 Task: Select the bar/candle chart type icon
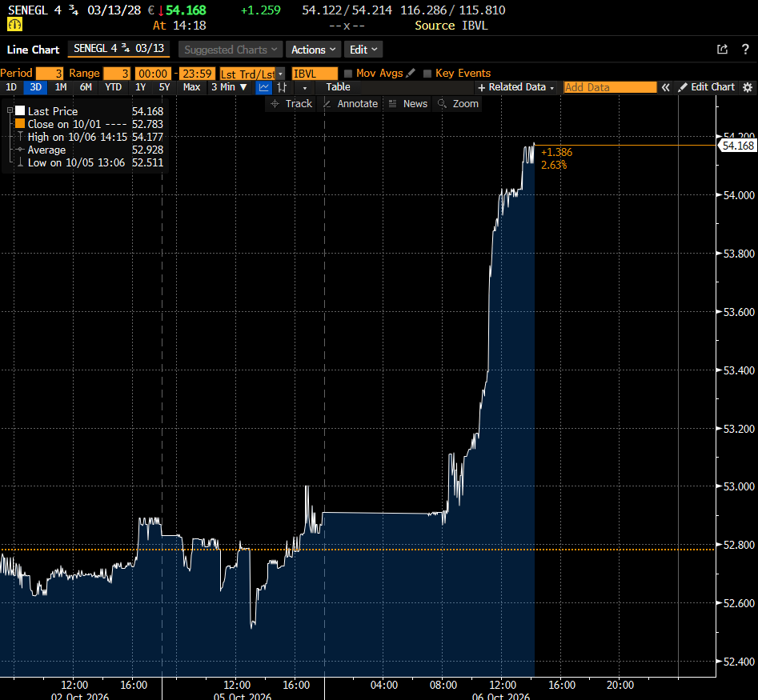coord(283,87)
